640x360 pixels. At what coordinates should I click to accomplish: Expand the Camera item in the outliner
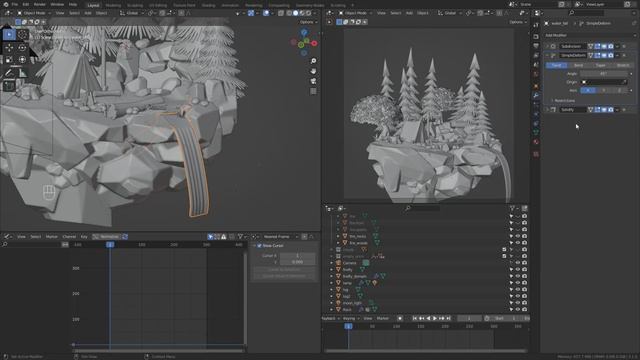(x=331, y=263)
